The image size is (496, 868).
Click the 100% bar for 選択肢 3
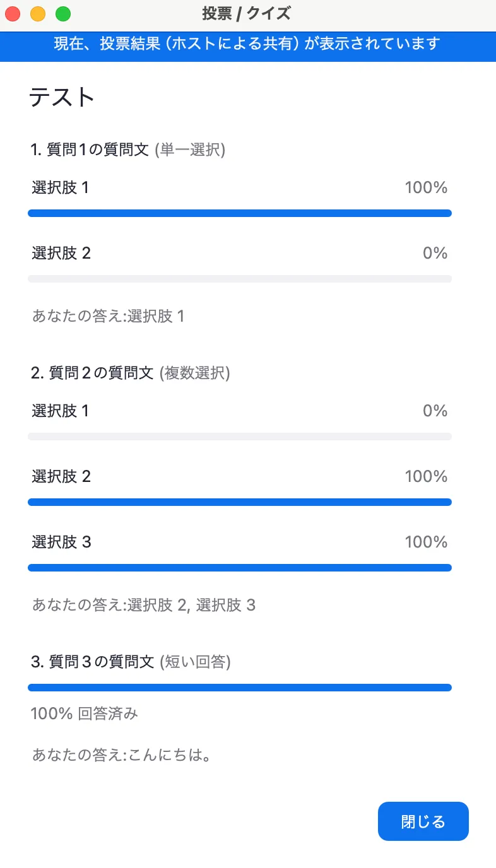click(239, 567)
